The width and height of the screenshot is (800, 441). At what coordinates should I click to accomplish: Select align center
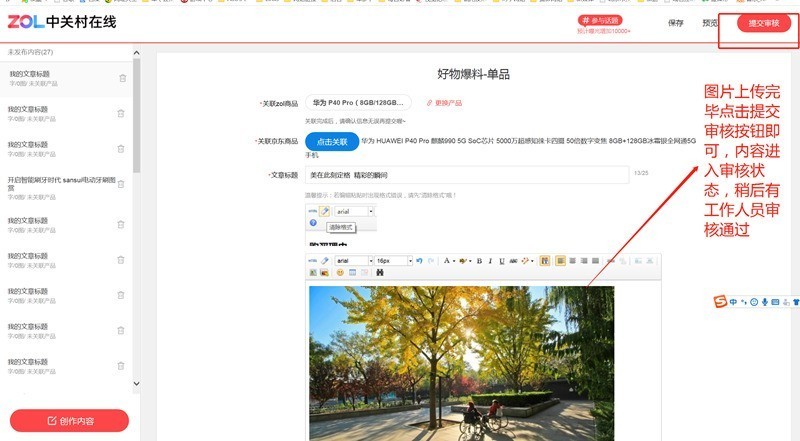[x=572, y=261]
